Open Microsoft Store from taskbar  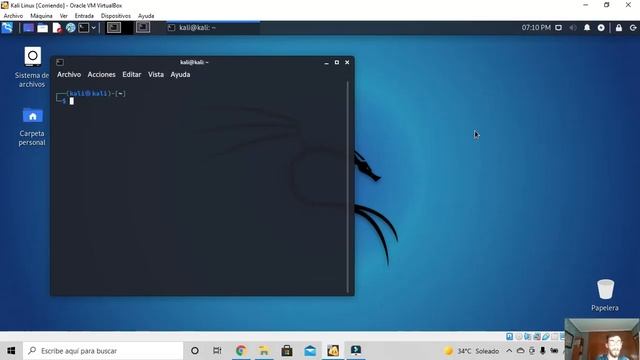click(287, 351)
